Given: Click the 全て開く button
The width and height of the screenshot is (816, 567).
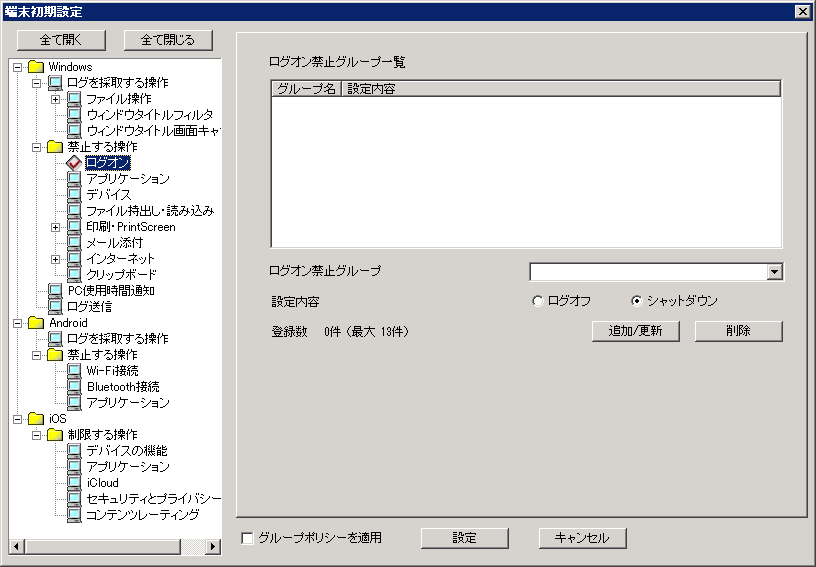Looking at the screenshot, I should pos(61,40).
